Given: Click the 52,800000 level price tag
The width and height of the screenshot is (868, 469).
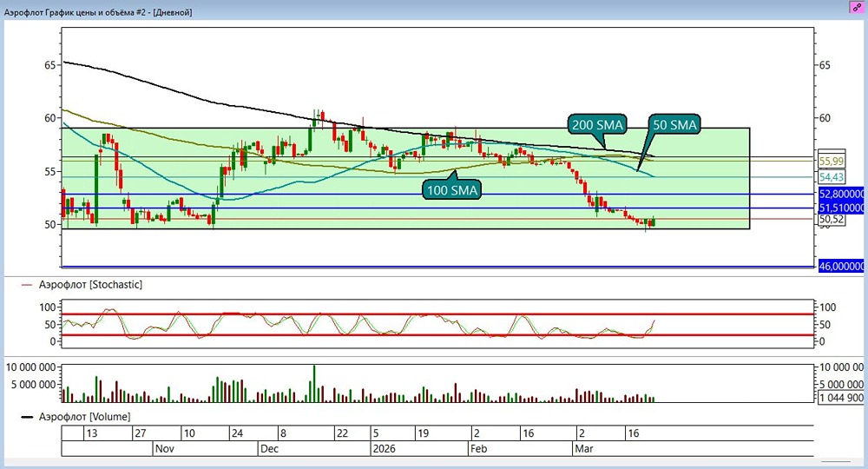Looking at the screenshot, I should [841, 194].
